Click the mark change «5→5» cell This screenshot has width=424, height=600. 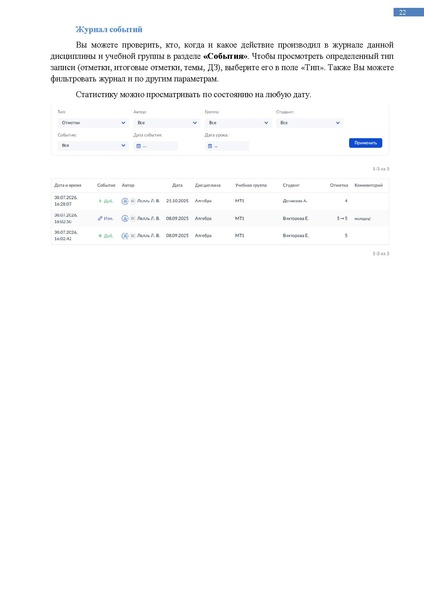[x=342, y=218]
